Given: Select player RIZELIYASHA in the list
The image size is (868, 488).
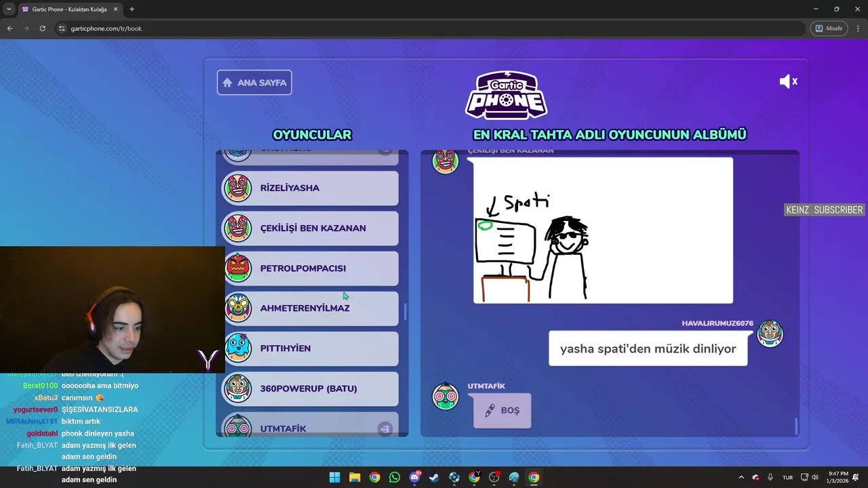Looking at the screenshot, I should [x=311, y=188].
